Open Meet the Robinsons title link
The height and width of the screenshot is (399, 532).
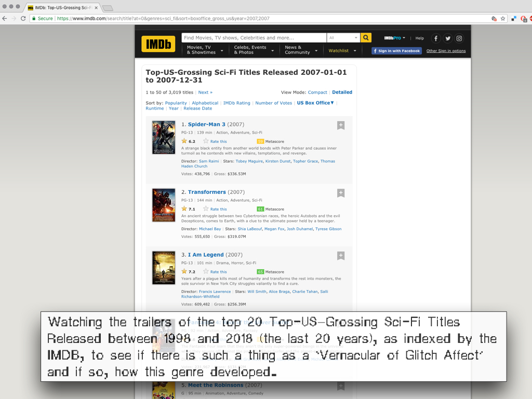(x=216, y=385)
